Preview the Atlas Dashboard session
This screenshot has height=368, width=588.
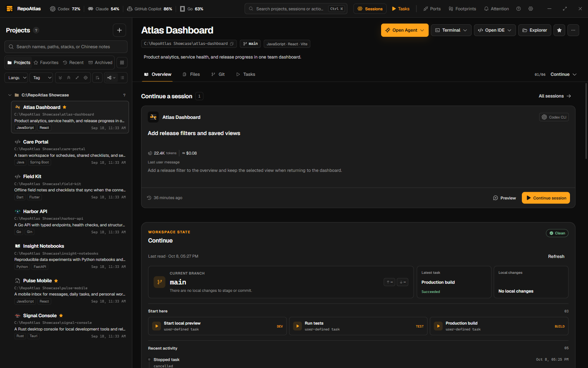click(504, 198)
